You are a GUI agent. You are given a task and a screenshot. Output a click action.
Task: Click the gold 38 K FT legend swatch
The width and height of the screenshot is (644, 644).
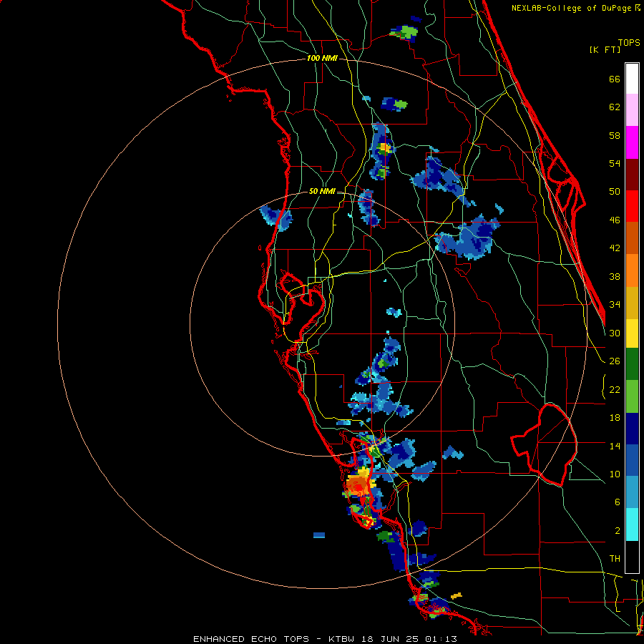pos(632,302)
